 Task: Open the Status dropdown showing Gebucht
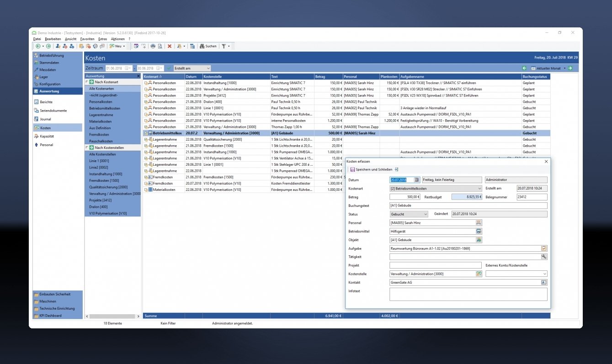[425, 214]
